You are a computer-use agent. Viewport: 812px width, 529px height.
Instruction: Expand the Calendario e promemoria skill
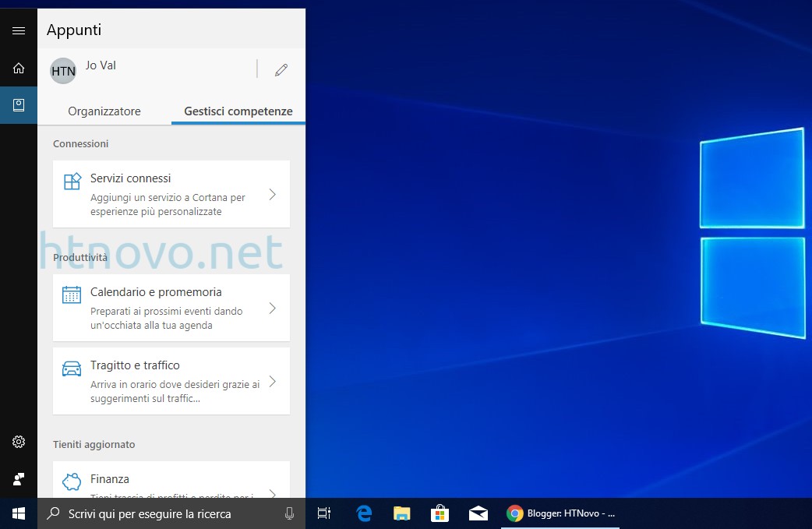pos(272,308)
